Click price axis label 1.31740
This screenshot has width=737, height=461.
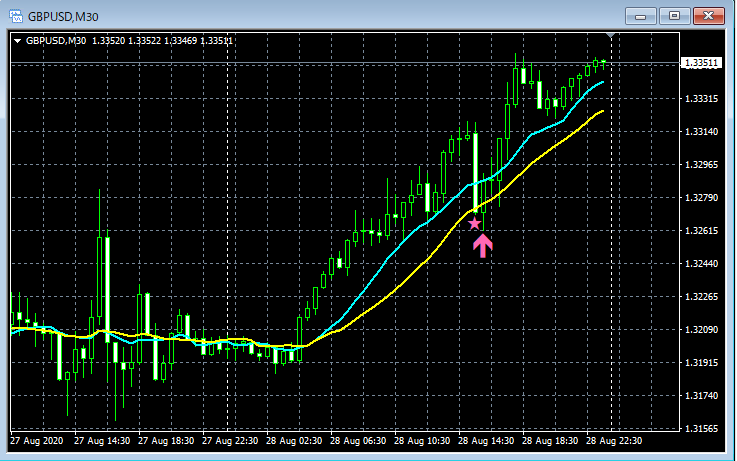coord(701,396)
